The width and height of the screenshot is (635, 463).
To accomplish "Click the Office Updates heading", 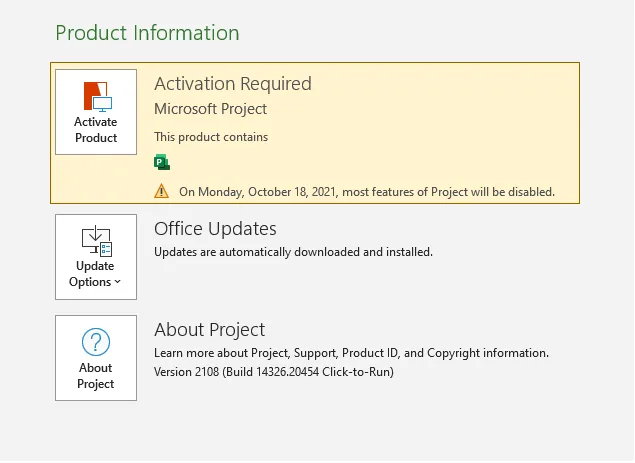I will click(215, 229).
